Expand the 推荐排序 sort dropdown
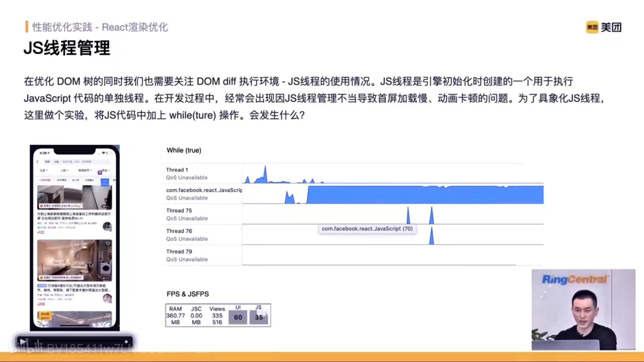Screen dimensions: 644x362 (85, 170)
